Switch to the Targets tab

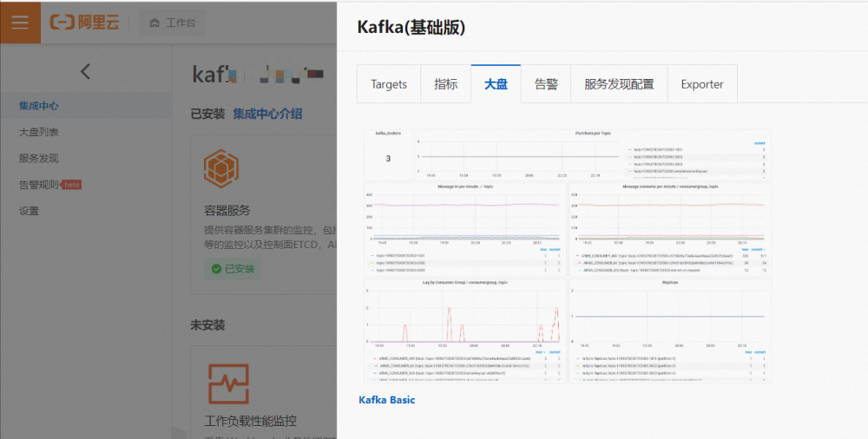(x=389, y=84)
